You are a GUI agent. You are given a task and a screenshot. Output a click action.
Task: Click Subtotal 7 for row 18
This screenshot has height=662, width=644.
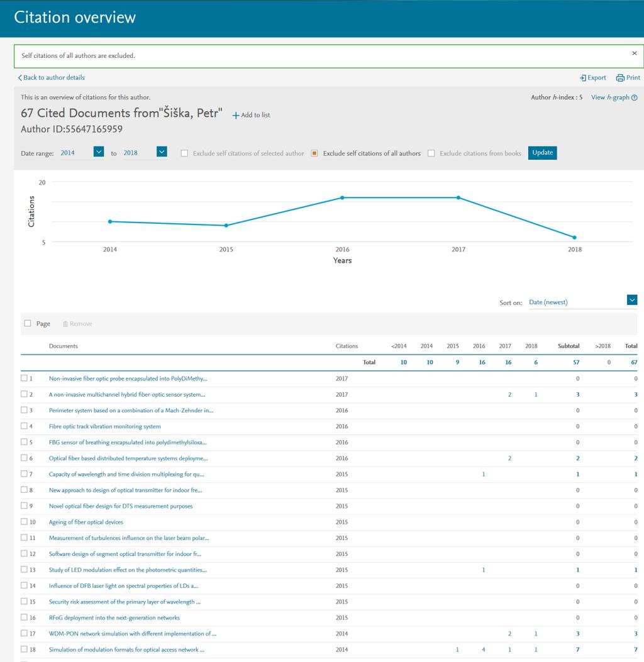(x=578, y=650)
